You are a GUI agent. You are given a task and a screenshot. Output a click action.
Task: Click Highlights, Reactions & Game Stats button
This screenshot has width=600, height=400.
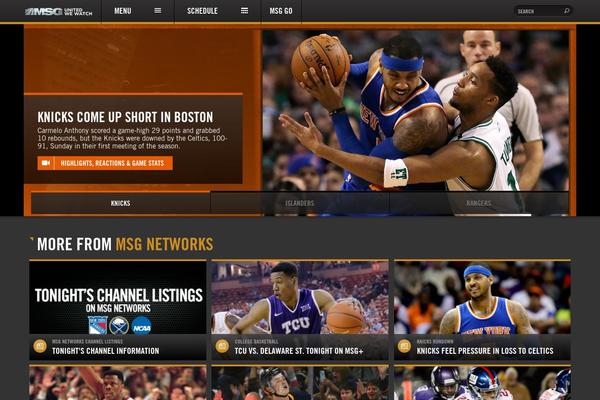[x=105, y=163]
